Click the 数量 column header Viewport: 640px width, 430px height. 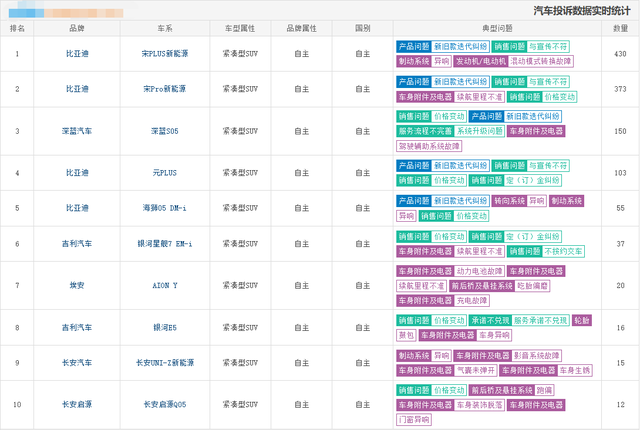pyautogui.click(x=620, y=28)
